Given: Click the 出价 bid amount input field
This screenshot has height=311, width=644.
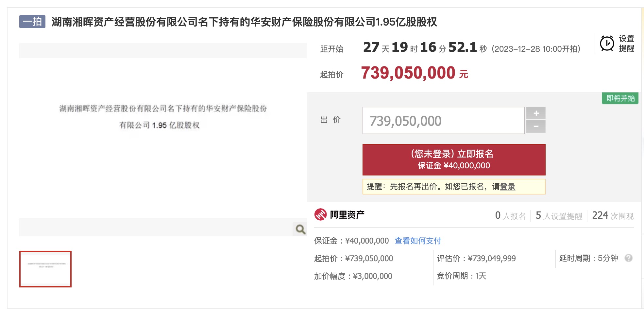Looking at the screenshot, I should point(443,120).
